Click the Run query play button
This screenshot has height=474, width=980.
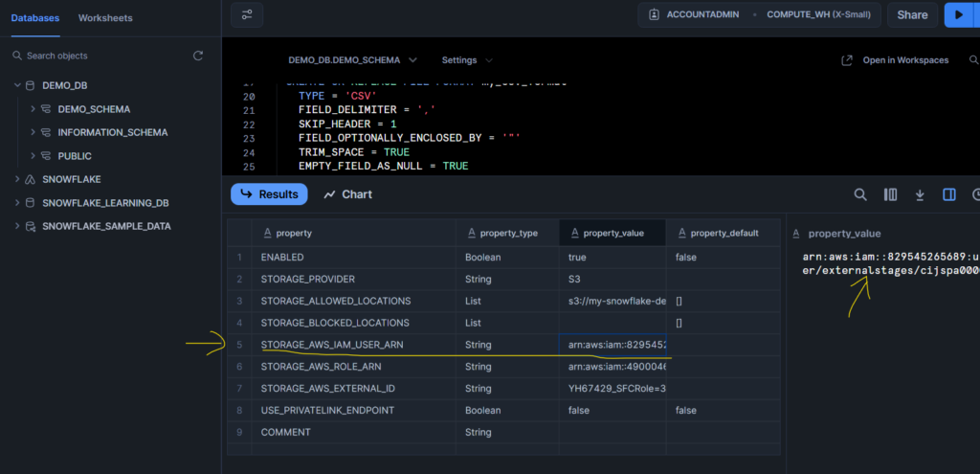tap(959, 15)
